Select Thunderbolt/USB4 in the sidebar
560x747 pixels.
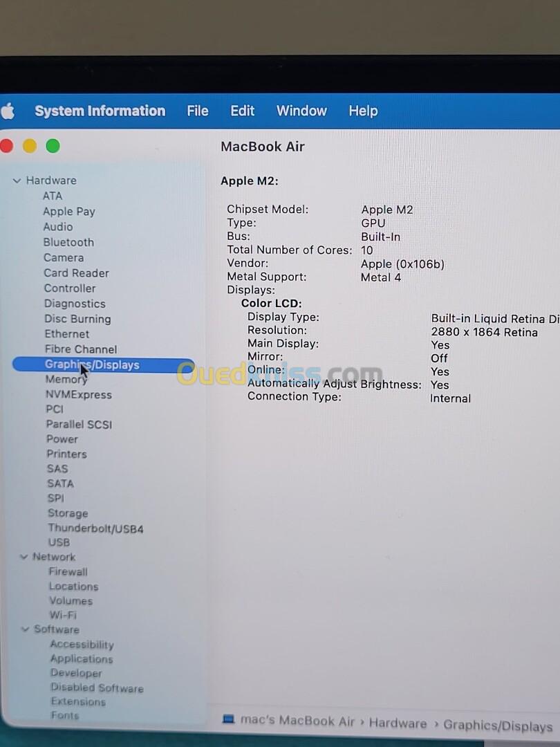[x=95, y=528]
